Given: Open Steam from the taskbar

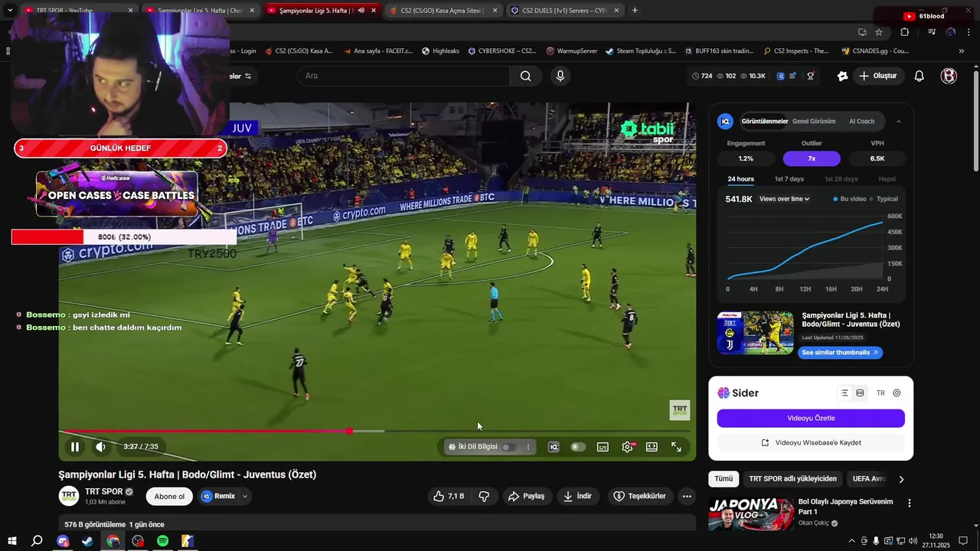Looking at the screenshot, I should 87,541.
